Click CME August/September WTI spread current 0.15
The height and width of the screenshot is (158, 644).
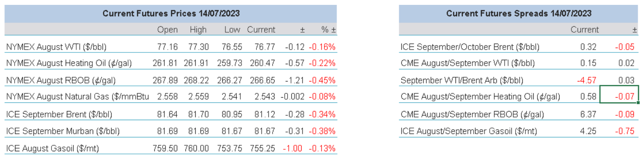[x=588, y=63]
